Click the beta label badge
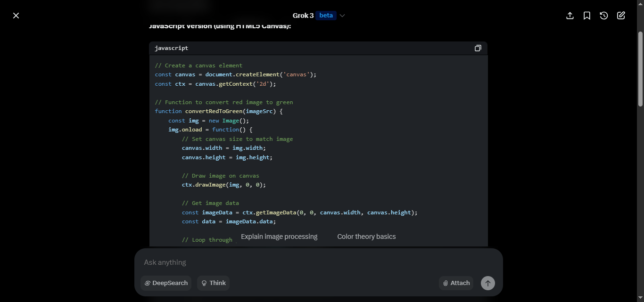This screenshot has height=302, width=644. (326, 15)
